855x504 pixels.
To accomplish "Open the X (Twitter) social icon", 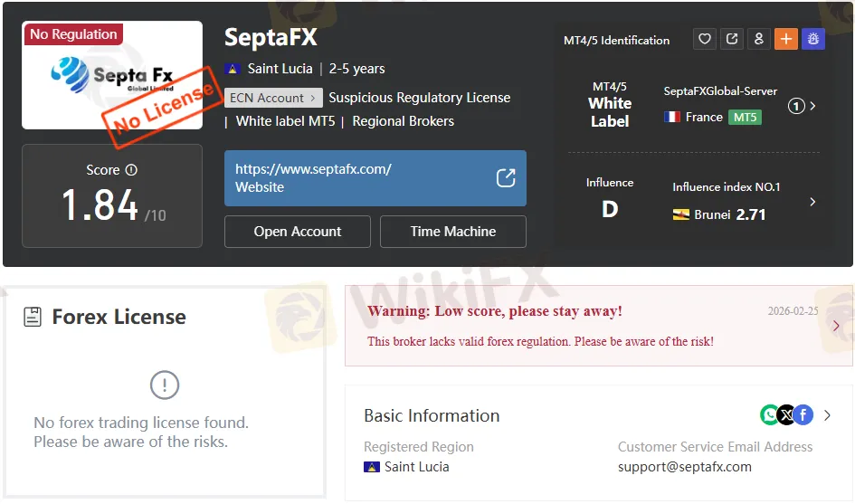I will (786, 415).
